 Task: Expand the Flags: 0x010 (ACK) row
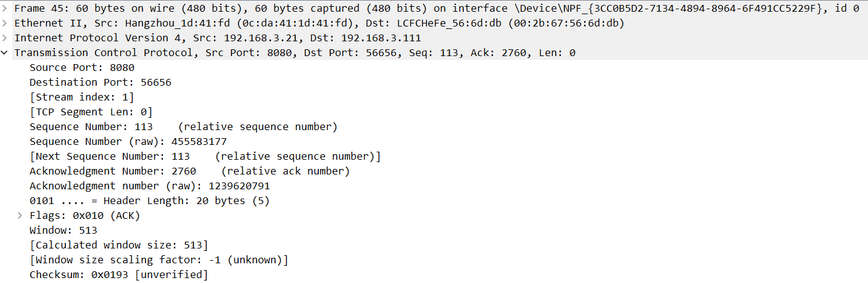click(20, 215)
